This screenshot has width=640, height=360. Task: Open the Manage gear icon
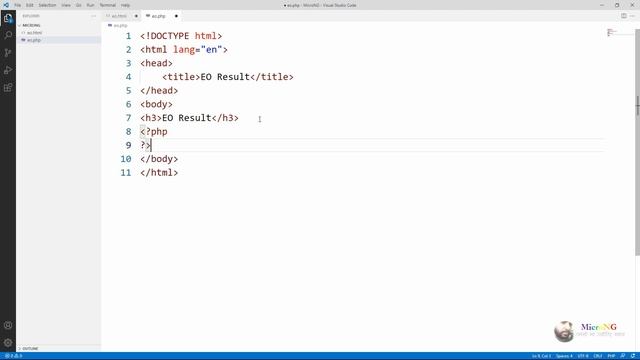[8, 343]
